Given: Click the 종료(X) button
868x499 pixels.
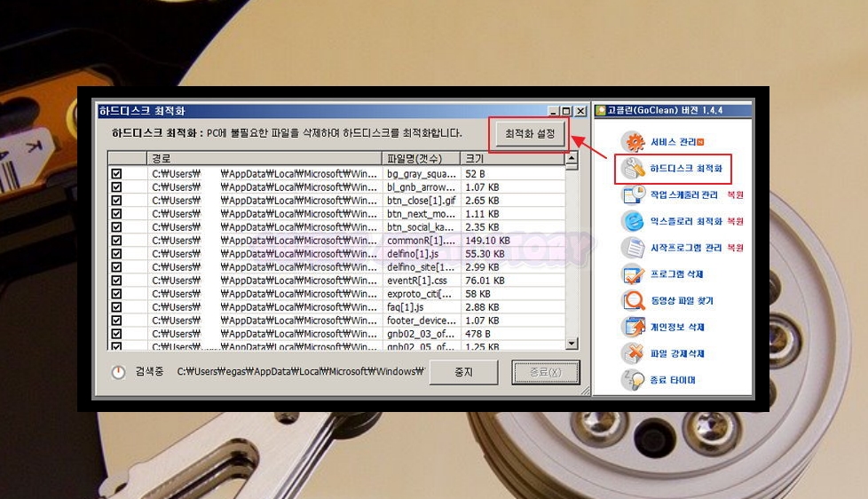Looking at the screenshot, I should click(x=546, y=372).
